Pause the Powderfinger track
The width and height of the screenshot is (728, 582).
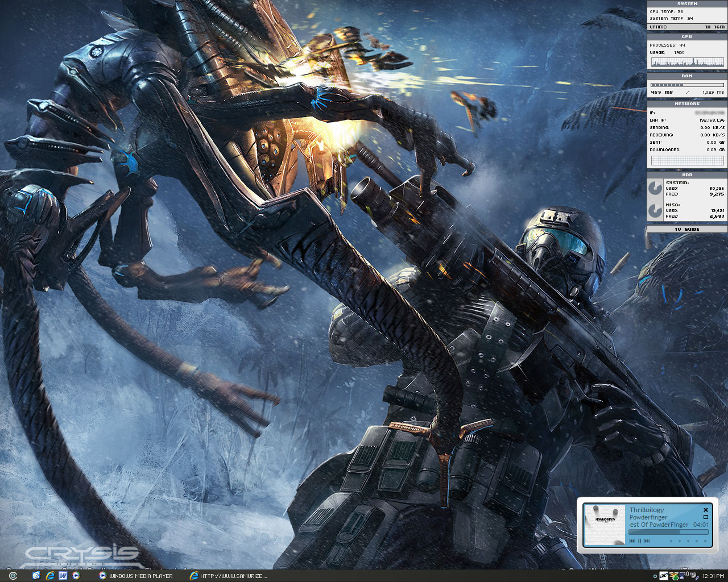(639, 541)
